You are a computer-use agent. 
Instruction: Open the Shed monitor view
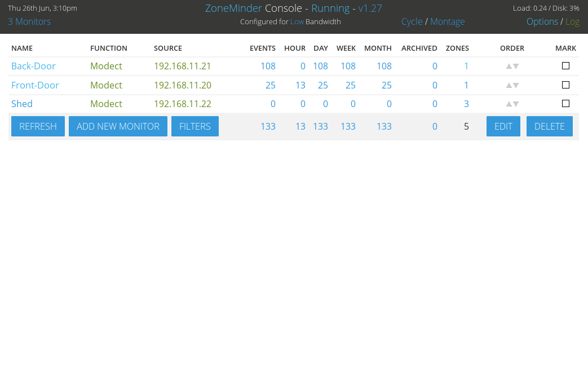[x=22, y=104]
